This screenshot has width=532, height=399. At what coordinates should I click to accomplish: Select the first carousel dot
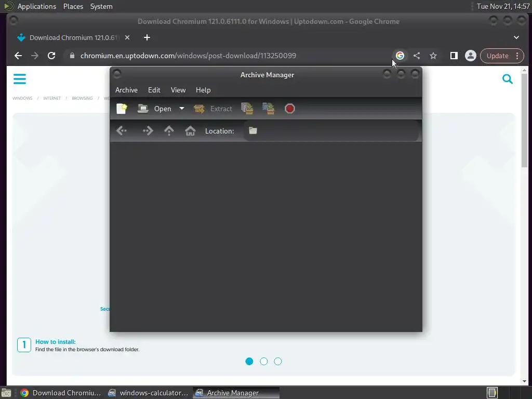pos(249,362)
